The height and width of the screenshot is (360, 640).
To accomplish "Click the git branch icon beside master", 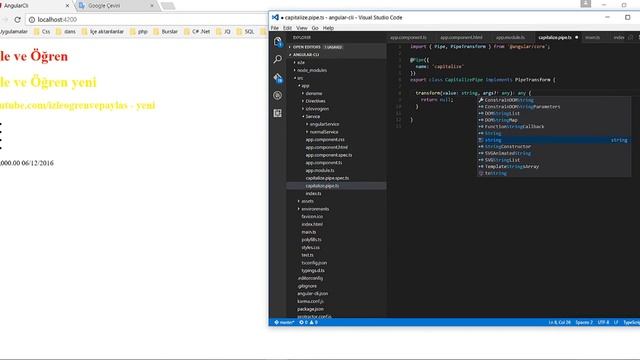I will tap(276, 322).
